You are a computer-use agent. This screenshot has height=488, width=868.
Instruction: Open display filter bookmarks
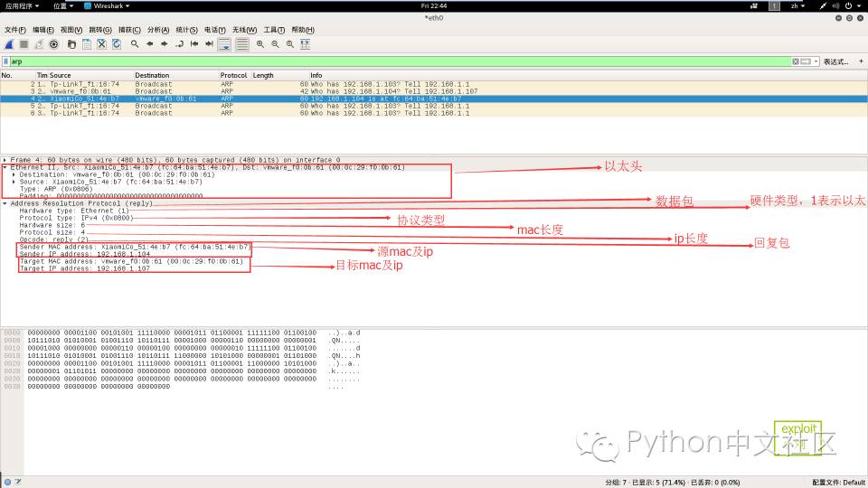(x=6, y=61)
